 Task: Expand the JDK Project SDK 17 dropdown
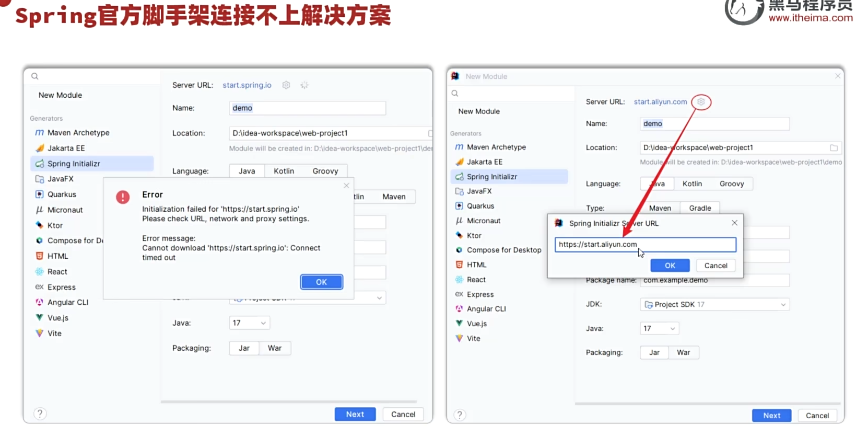[714, 304]
